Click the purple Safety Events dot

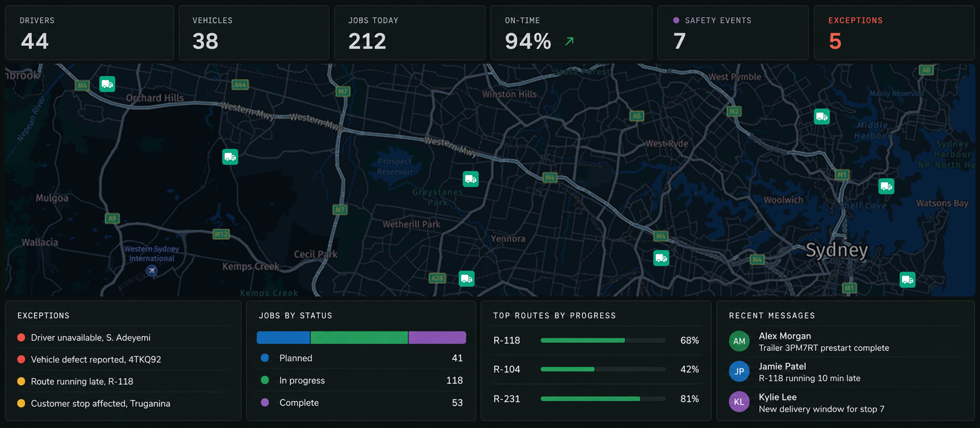tap(676, 20)
